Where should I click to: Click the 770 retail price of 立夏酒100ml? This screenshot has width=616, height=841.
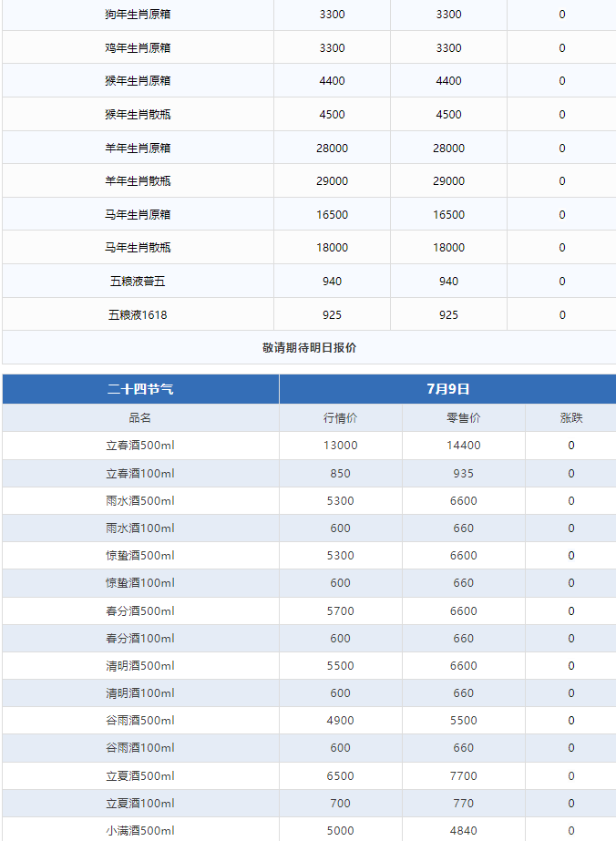464,804
